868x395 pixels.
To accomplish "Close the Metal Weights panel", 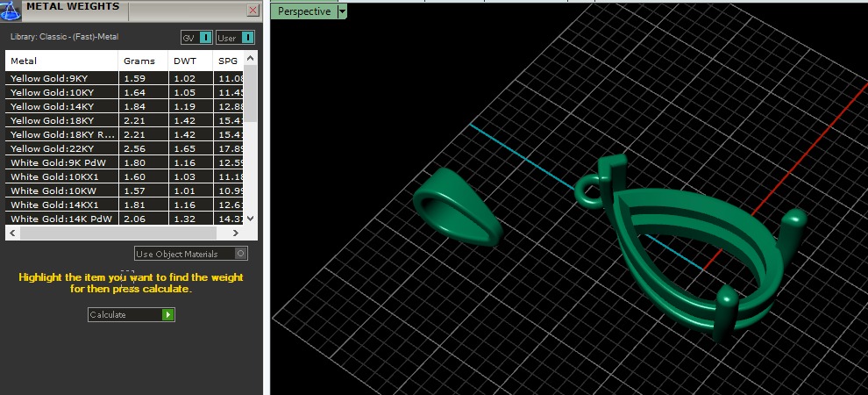I will click(253, 10).
